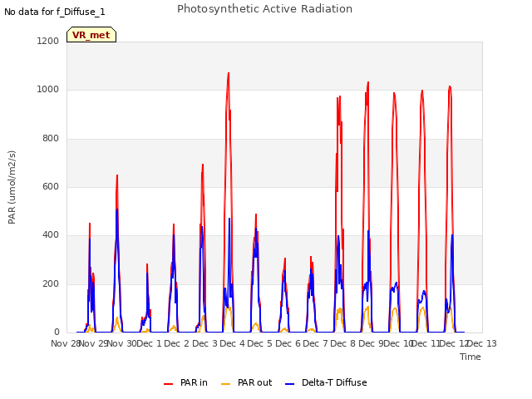Click the 600 y-axis tick label

coord(51,186)
